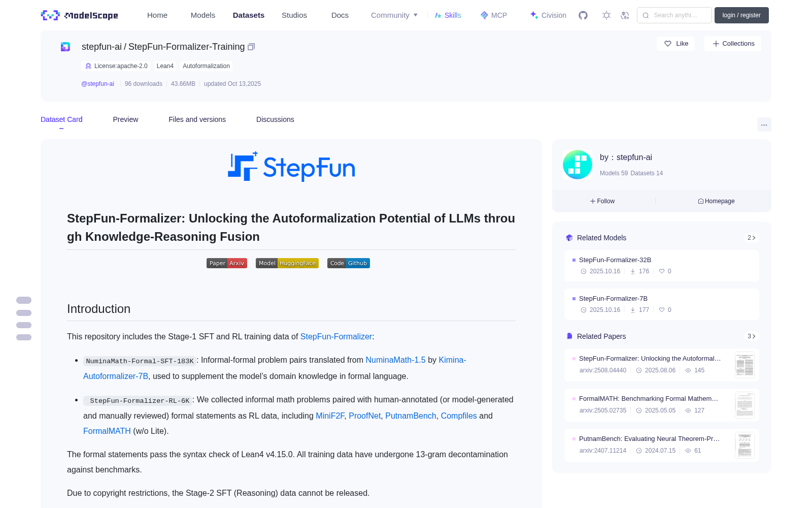The image size is (812, 508).
Task: Go to Models in navigation
Action: [203, 15]
